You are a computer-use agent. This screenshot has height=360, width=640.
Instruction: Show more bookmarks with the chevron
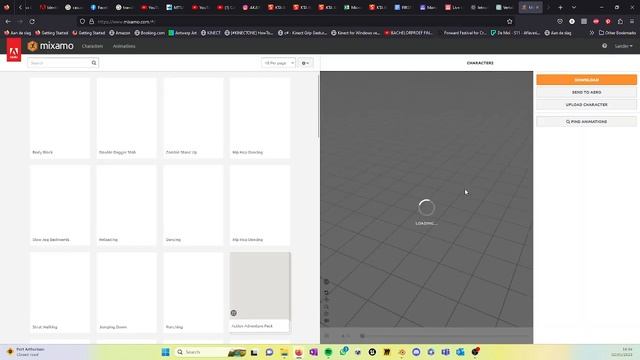tap(591, 33)
